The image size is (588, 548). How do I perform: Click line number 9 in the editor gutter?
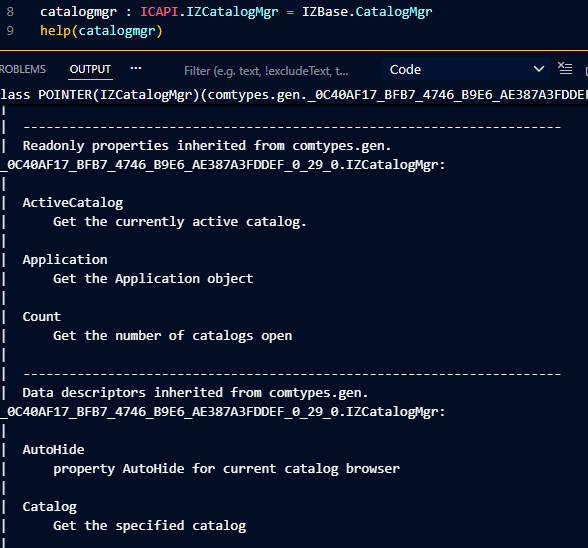tap(10, 31)
